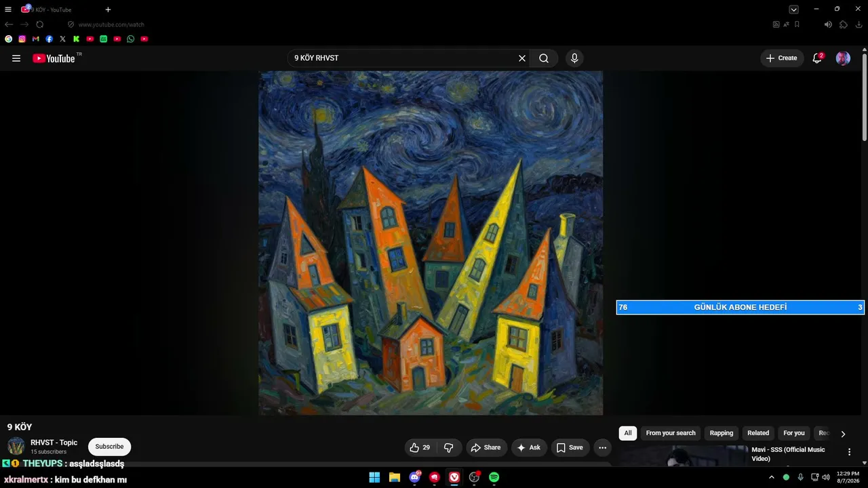868x488 pixels.
Task: Click the system tray microphone icon
Action: coord(801,477)
